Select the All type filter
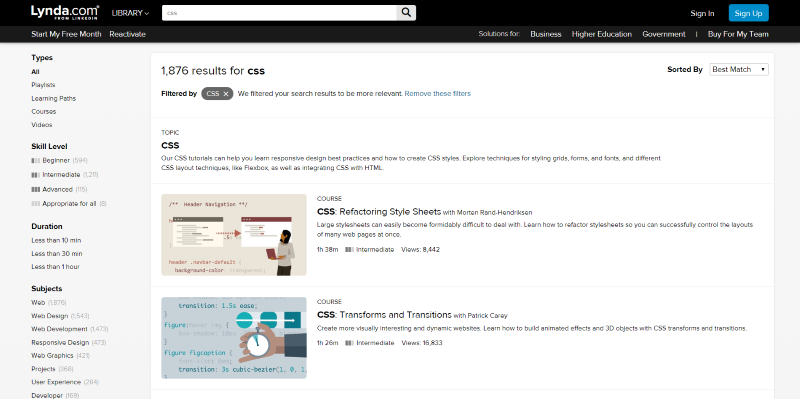The width and height of the screenshot is (800, 399). point(35,72)
